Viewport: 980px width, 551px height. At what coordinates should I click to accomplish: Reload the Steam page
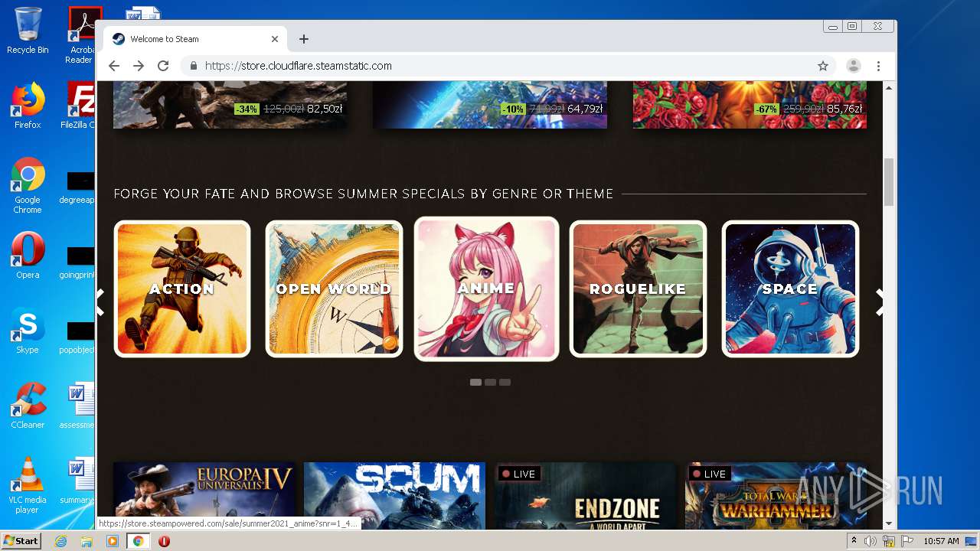(x=163, y=66)
